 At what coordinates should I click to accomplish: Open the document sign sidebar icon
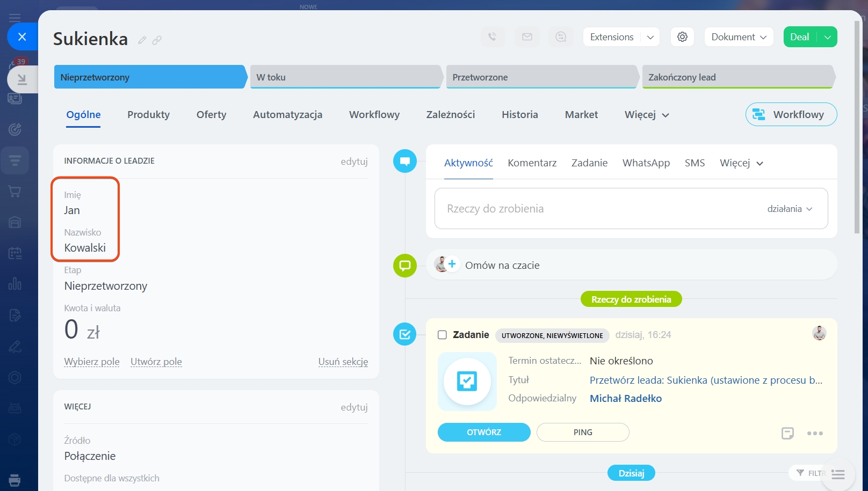[x=15, y=315]
